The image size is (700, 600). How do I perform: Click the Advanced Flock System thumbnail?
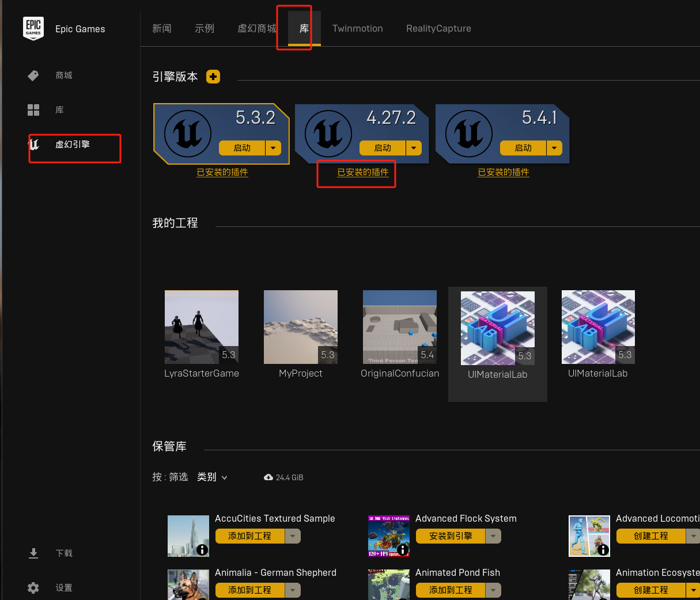pyautogui.click(x=389, y=536)
